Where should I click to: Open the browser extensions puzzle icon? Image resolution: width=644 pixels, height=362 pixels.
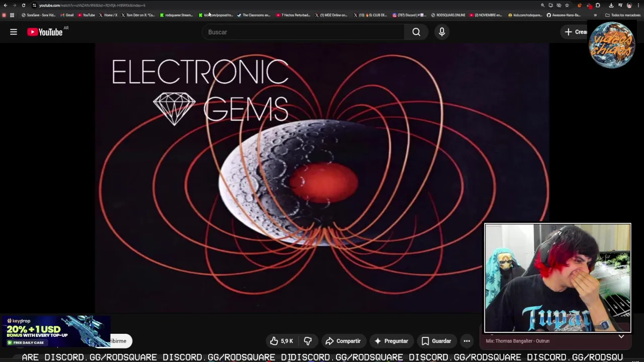[x=598, y=6]
